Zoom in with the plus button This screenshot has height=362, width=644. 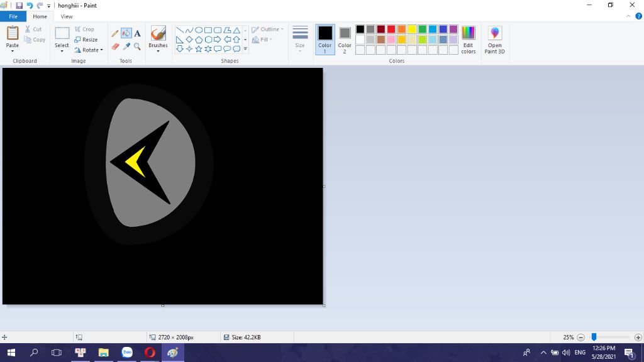(x=638, y=337)
